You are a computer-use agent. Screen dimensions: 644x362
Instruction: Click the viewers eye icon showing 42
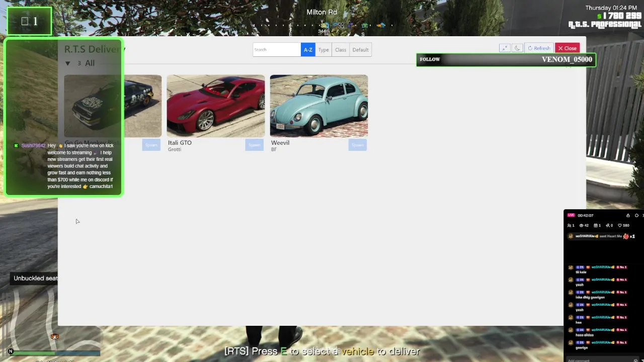click(x=582, y=225)
